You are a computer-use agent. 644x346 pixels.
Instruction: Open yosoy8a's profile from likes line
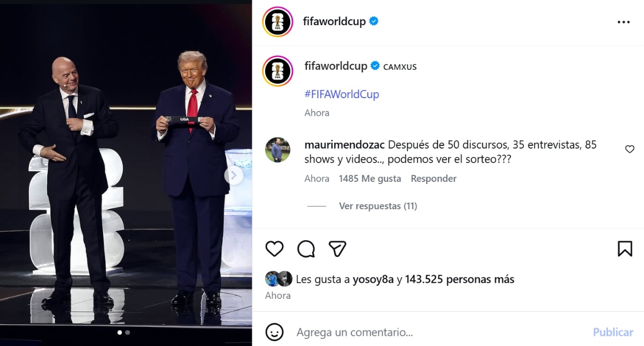pos(373,279)
